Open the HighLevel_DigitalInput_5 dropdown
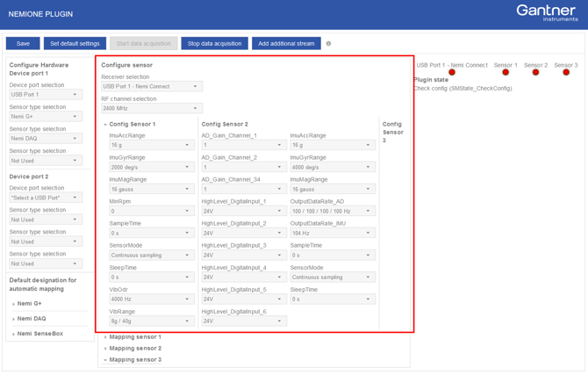The width and height of the screenshot is (588, 375). click(244, 299)
